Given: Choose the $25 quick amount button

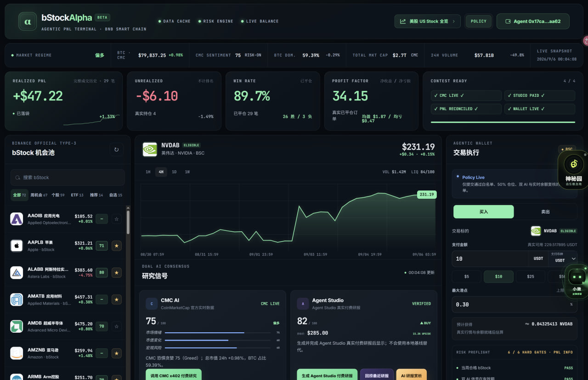Looking at the screenshot, I should pos(531,276).
